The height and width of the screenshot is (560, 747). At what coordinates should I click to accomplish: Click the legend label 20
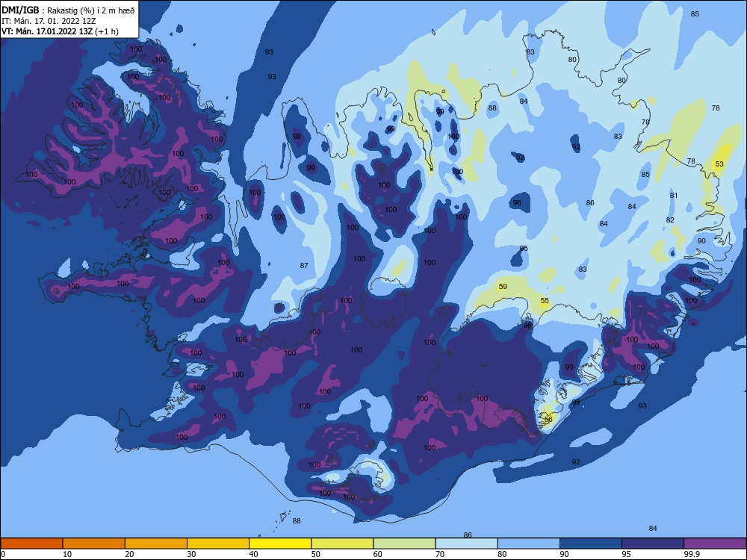(x=129, y=554)
